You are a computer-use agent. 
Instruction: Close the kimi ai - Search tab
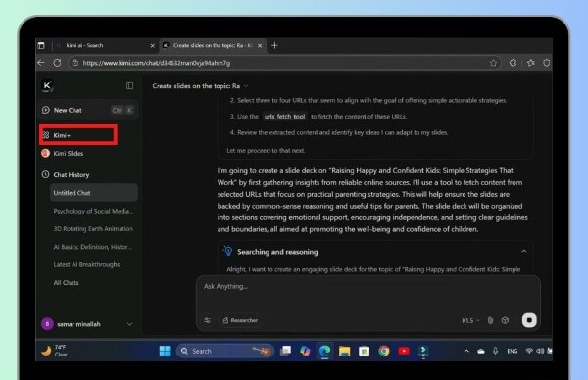(x=152, y=46)
